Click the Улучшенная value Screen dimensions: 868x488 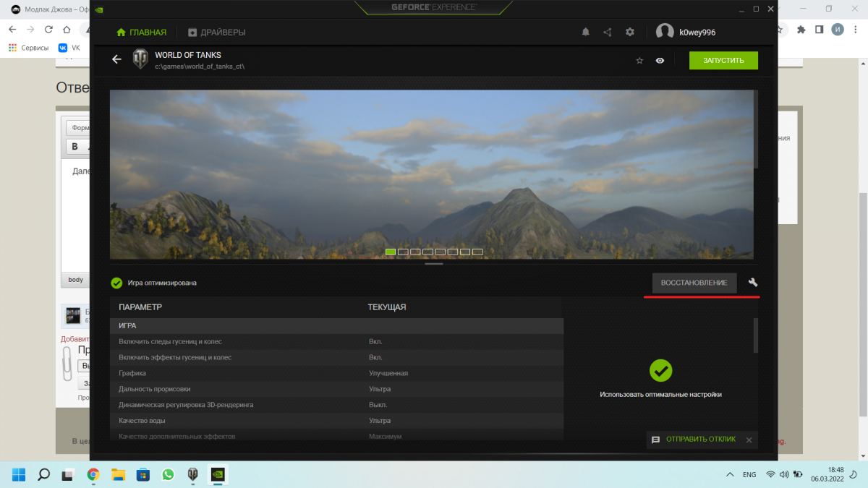pos(388,373)
